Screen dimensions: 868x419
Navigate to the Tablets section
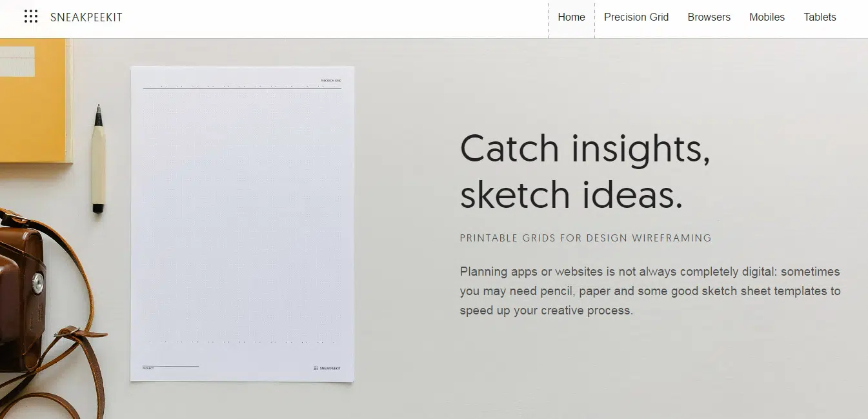click(820, 17)
